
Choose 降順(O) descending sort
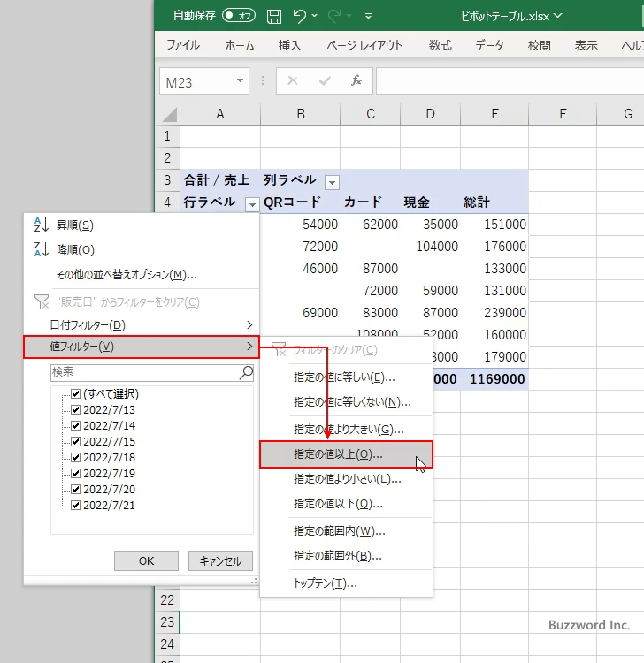click(142, 250)
